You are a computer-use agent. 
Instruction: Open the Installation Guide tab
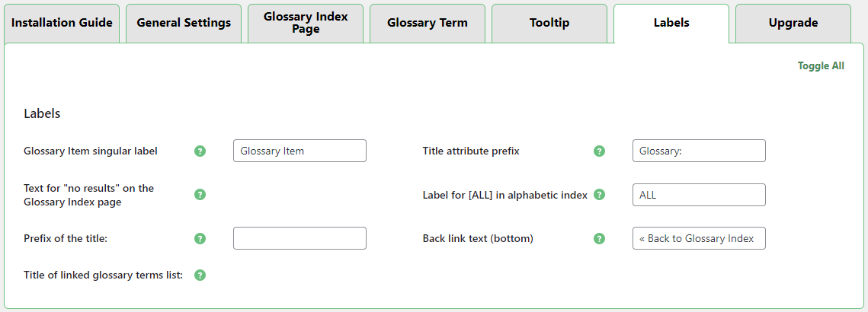tap(62, 24)
